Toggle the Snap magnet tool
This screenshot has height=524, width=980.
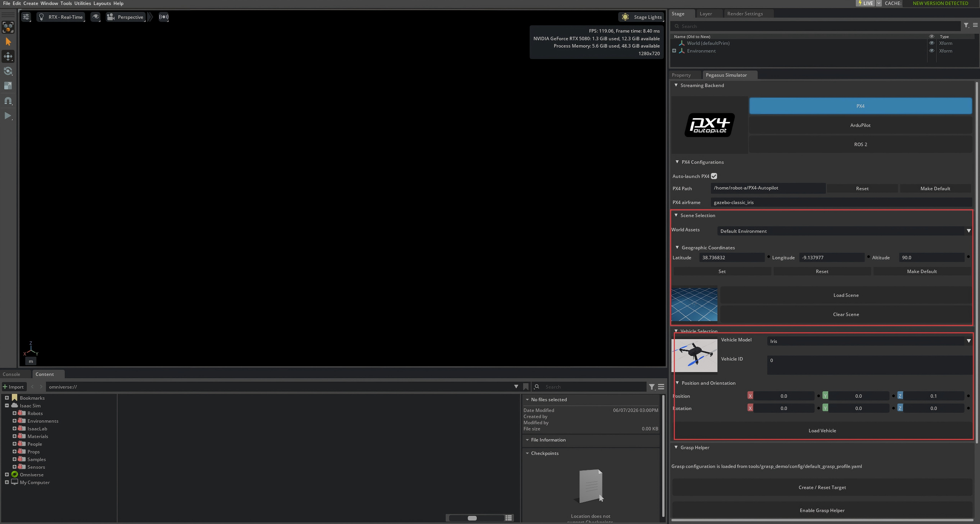click(x=8, y=101)
